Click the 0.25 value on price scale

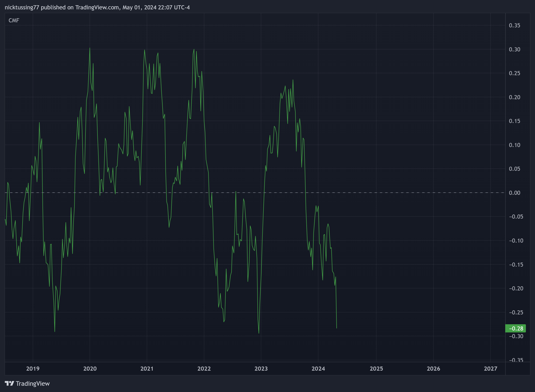tap(515, 73)
